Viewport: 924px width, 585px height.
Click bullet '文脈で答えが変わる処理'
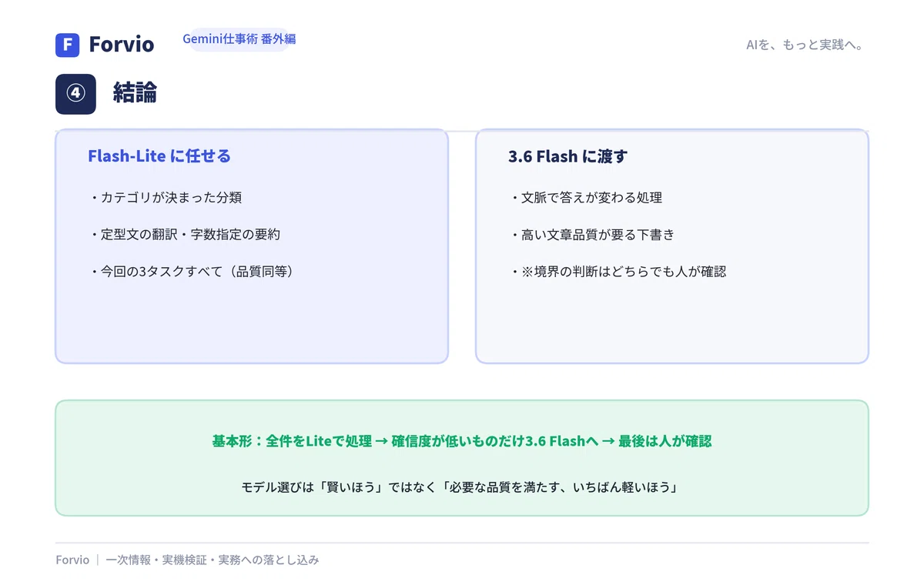[x=585, y=198]
